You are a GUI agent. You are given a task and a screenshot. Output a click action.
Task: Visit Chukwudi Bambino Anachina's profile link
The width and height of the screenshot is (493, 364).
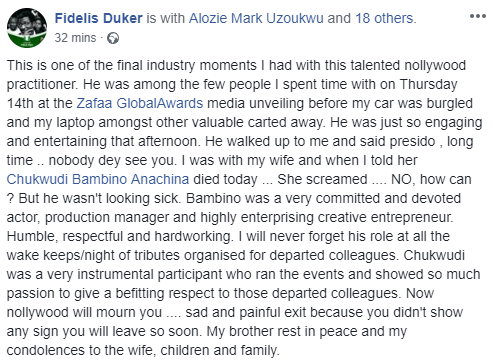(98, 179)
